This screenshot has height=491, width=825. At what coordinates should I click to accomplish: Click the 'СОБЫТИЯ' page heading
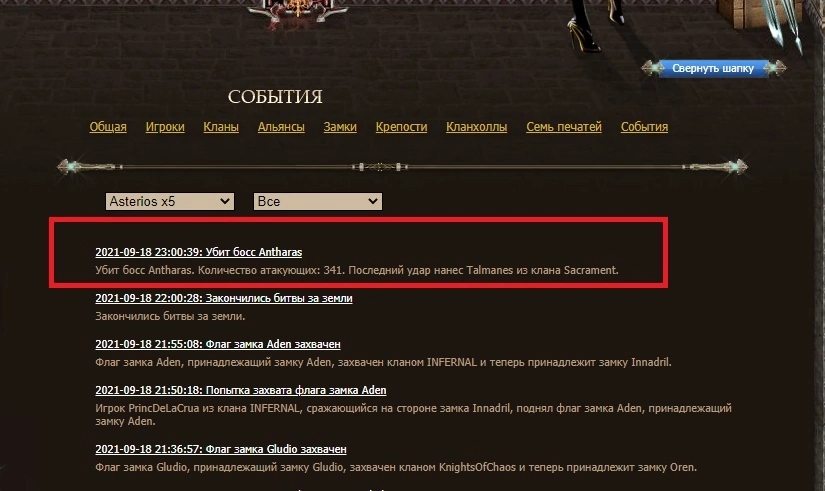[x=275, y=97]
